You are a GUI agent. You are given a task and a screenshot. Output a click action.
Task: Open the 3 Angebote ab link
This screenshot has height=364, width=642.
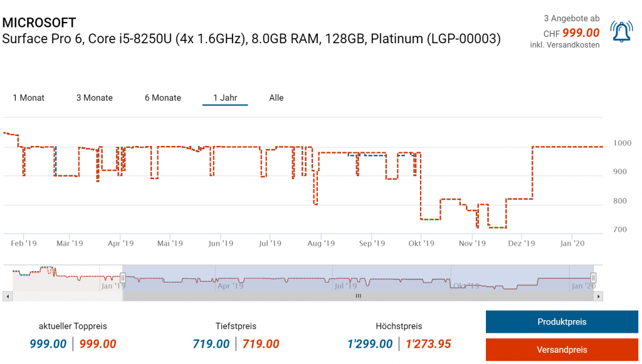(571, 19)
